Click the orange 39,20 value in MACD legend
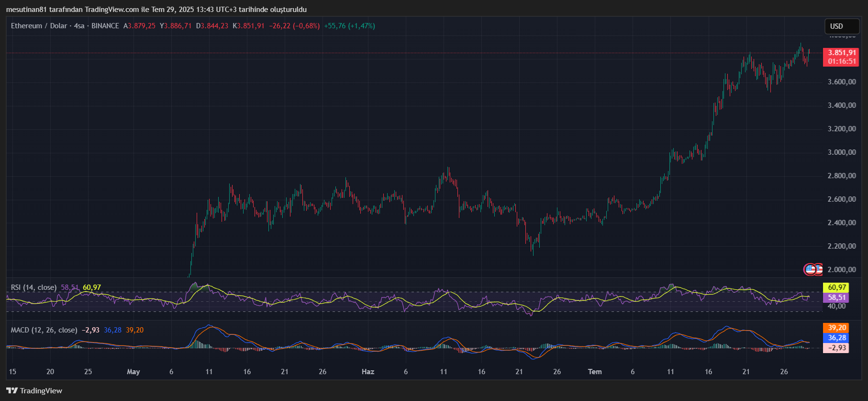 [134, 330]
